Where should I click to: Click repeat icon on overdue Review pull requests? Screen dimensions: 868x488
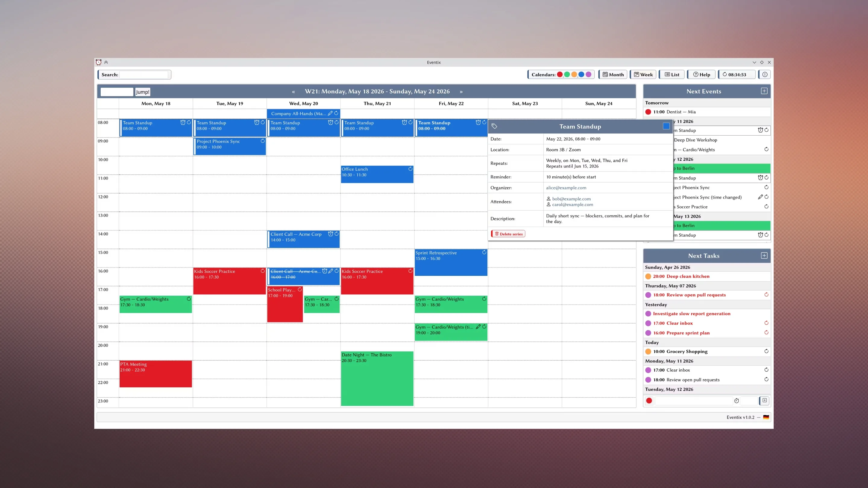click(x=766, y=295)
